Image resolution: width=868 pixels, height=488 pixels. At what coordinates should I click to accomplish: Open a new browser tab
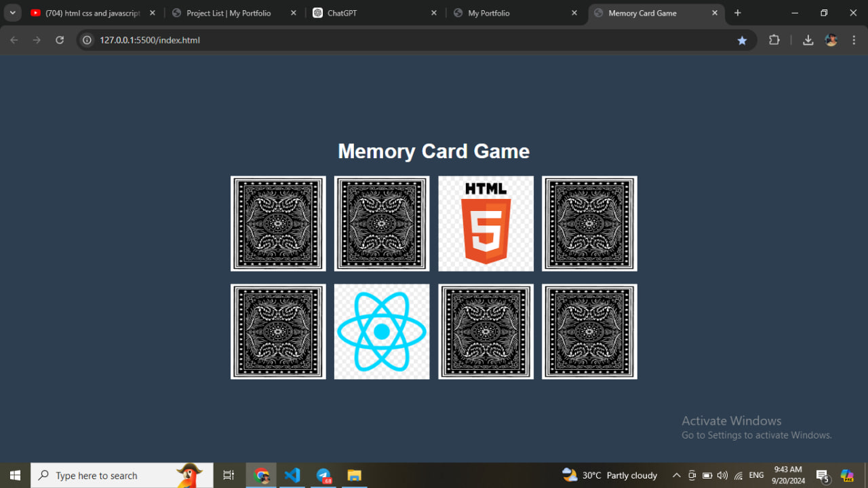[738, 13]
